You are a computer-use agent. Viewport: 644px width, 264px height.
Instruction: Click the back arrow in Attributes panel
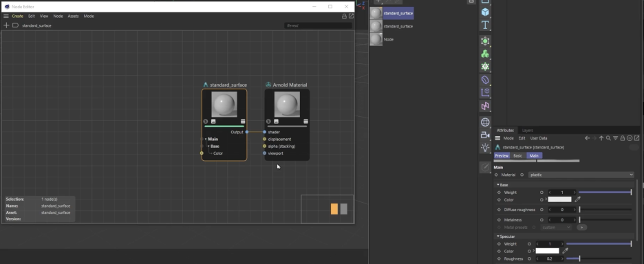(x=588, y=138)
